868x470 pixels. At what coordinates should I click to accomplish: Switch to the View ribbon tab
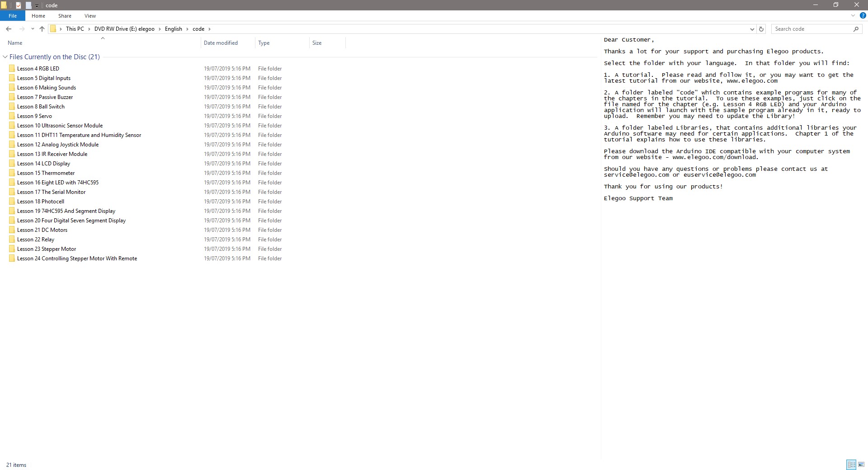90,16
